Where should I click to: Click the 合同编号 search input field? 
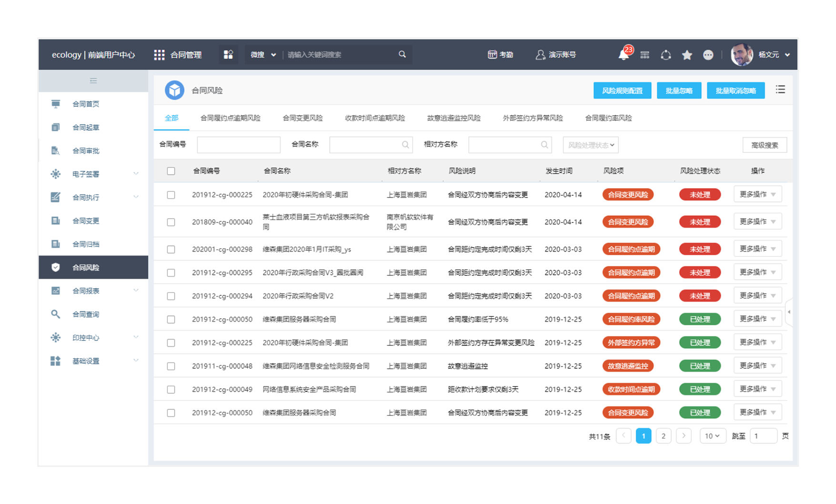(x=239, y=145)
